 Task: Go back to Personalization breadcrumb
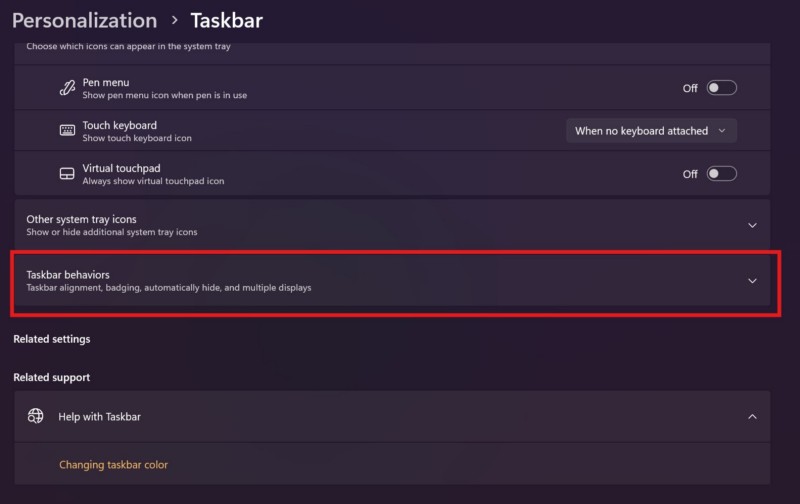[x=84, y=20]
